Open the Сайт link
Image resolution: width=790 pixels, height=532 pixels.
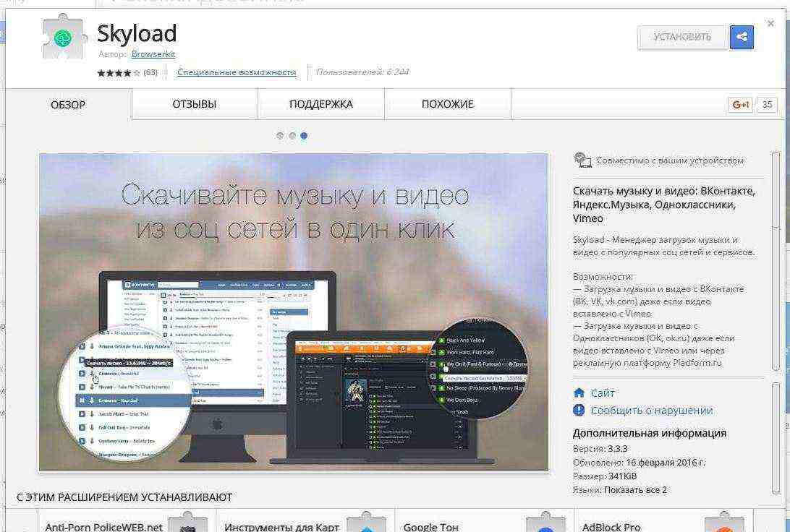pos(603,393)
